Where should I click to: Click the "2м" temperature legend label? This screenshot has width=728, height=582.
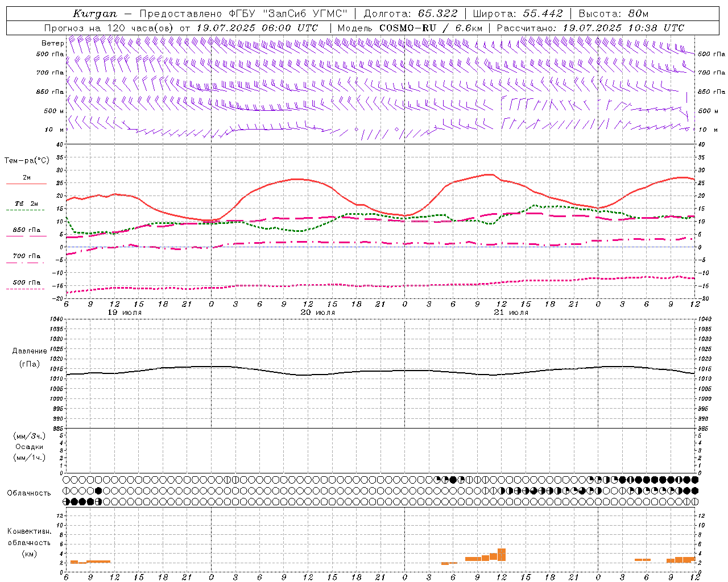[x=27, y=177]
